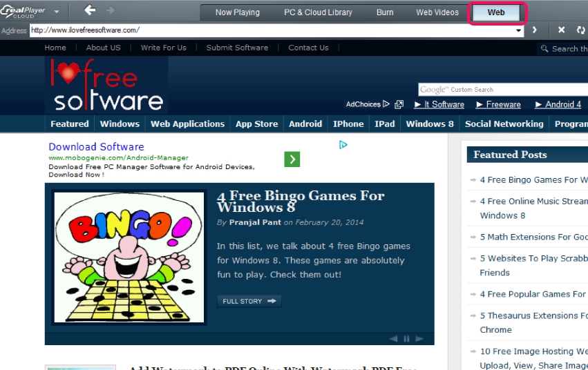Pause the featured slideshow
This screenshot has width=588, height=370.
pos(407,338)
